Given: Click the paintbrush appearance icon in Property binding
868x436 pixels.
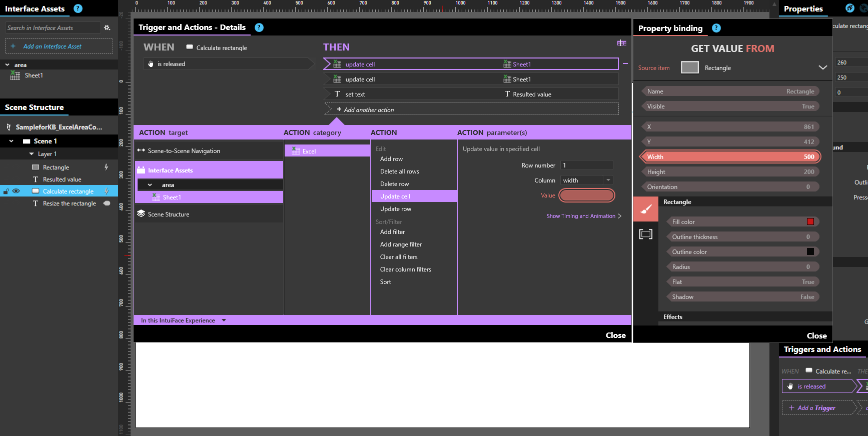Looking at the screenshot, I should 646,209.
